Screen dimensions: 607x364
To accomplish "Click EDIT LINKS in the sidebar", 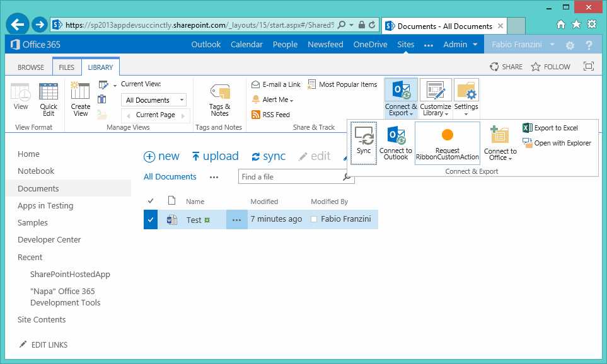I will click(x=43, y=344).
